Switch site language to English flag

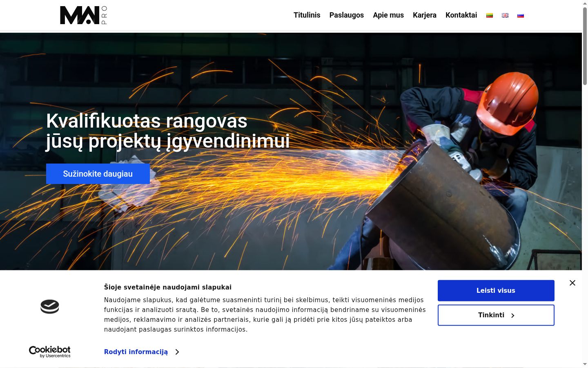tap(505, 16)
